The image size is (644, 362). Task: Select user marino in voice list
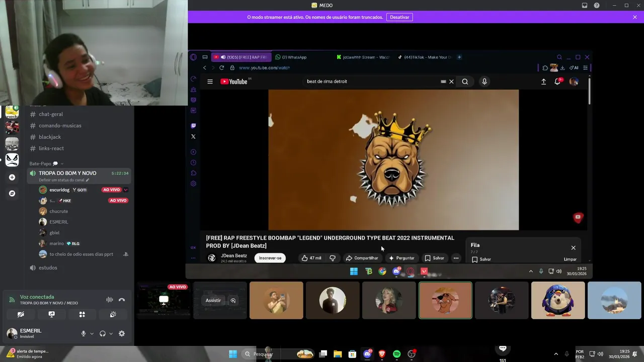pos(56,243)
